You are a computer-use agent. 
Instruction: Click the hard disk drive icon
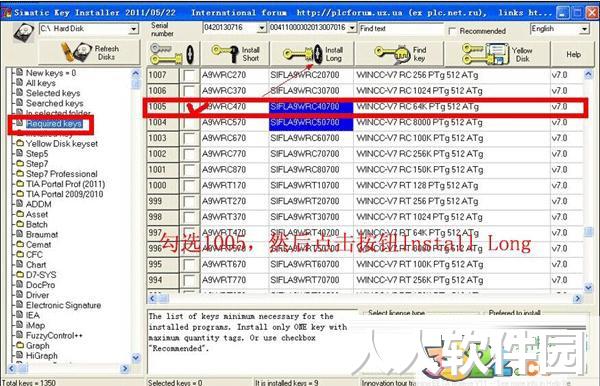click(24, 32)
